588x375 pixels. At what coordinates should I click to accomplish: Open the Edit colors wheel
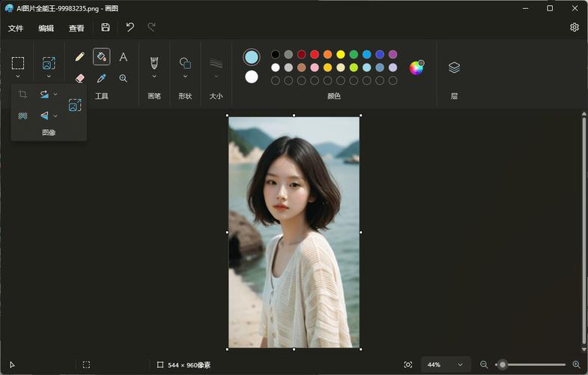(416, 67)
